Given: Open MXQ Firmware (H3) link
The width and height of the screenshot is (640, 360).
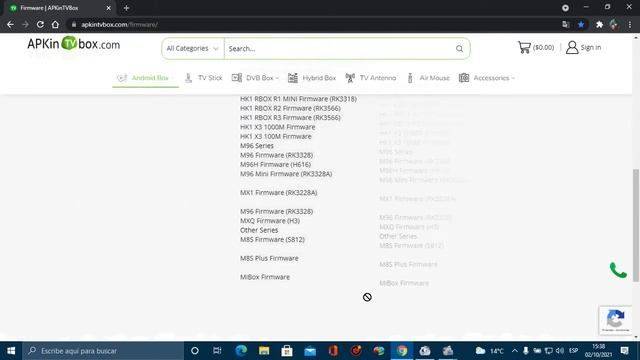Looking at the screenshot, I should 270,221.
